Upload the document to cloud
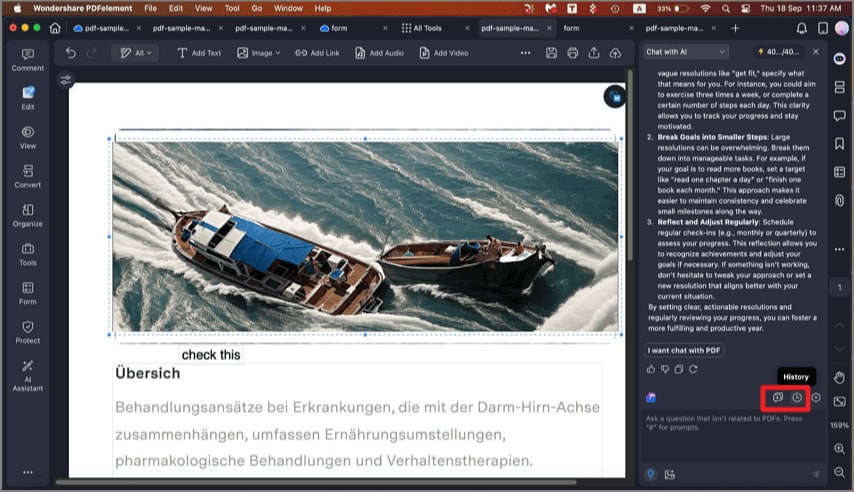Image resolution: width=854 pixels, height=492 pixels. 615,53
